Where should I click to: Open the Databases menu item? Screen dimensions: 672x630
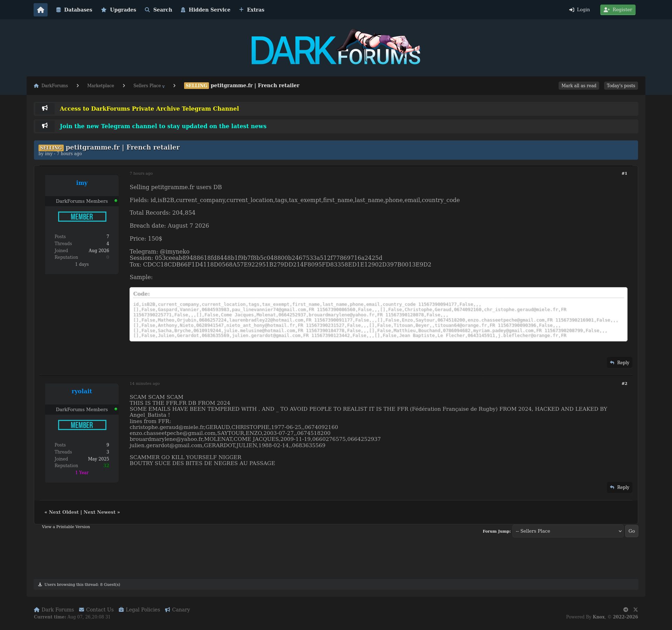[74, 10]
